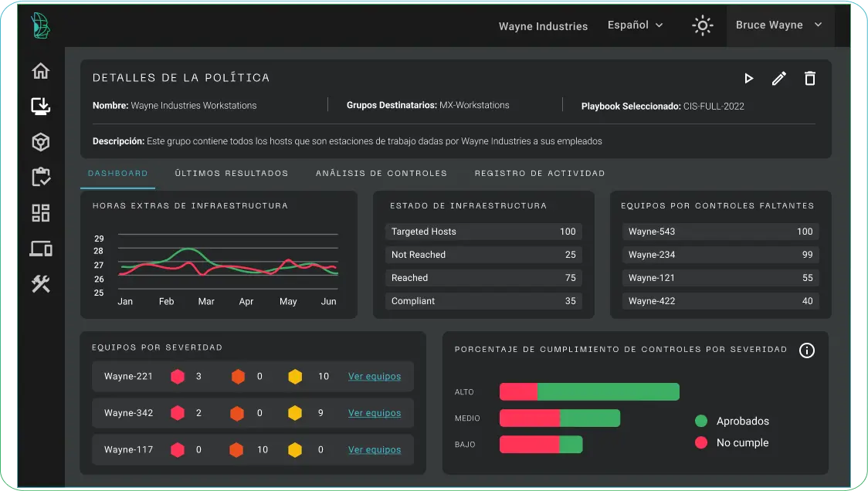This screenshot has height=491, width=868.
Task: Delete the policy with trash icon
Action: tap(810, 79)
